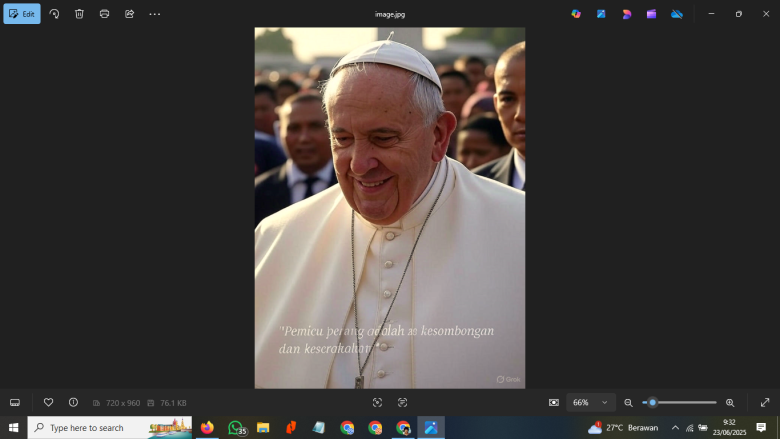Open WhatsApp with 35 unread badge
The height and width of the screenshot is (439, 780).
coord(236,428)
